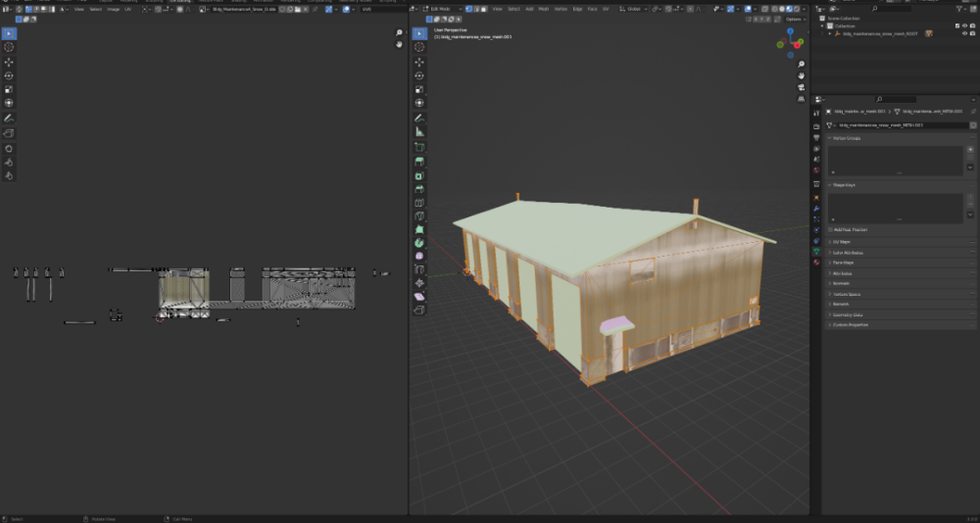
Task: Expand the Geometry Data panel
Action: 846,314
